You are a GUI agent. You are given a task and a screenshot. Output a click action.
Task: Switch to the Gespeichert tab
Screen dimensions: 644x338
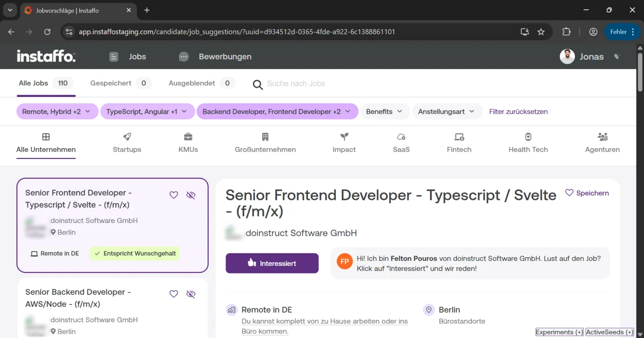(121, 83)
